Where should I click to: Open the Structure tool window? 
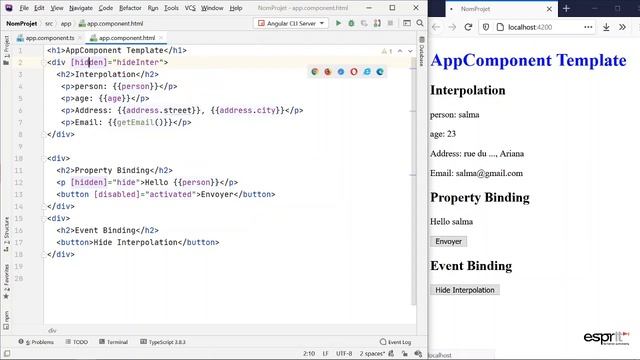point(6,234)
